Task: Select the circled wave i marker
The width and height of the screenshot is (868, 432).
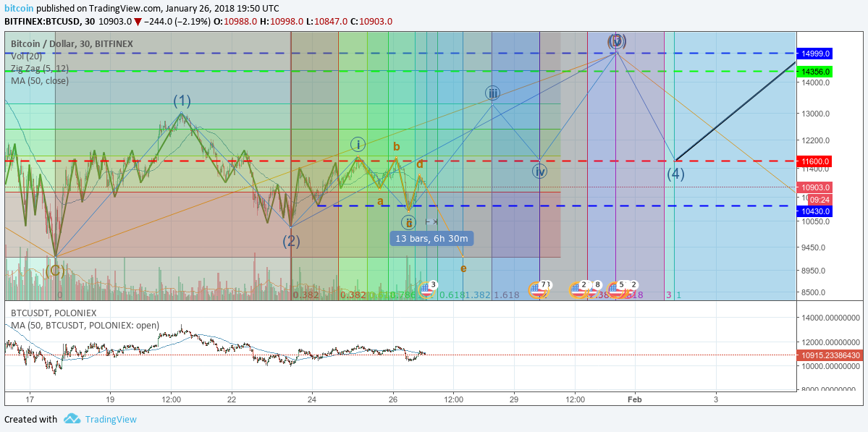Action: 358,145
